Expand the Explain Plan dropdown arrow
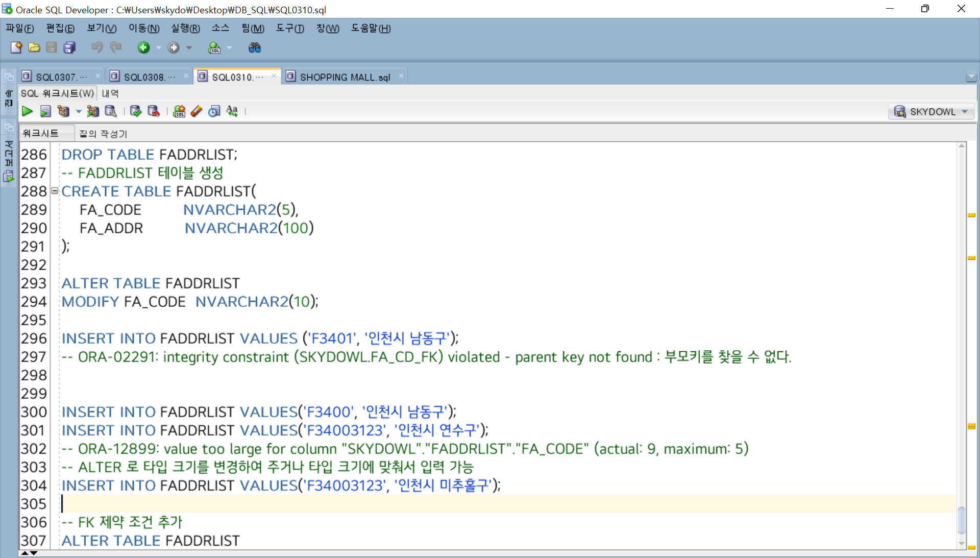This screenshot has height=558, width=980. pyautogui.click(x=79, y=111)
